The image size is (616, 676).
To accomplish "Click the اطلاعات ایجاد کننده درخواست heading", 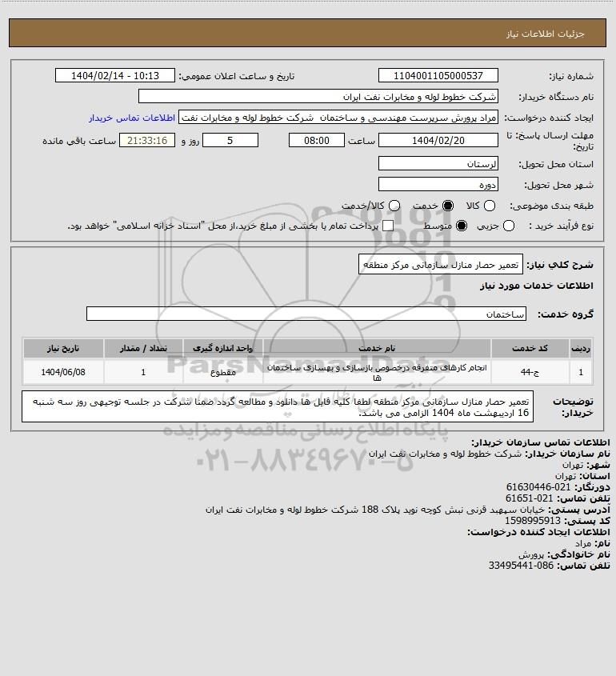I will point(538,532).
